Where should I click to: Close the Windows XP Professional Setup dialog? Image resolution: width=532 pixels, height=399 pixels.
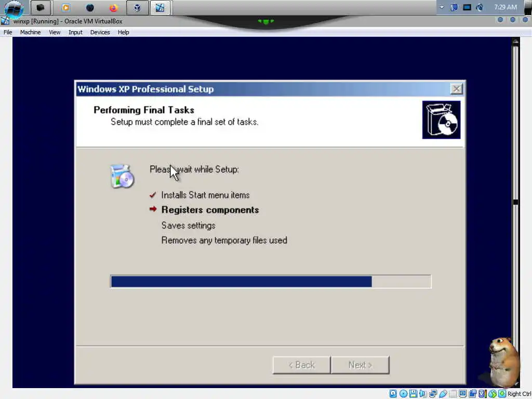(456, 89)
